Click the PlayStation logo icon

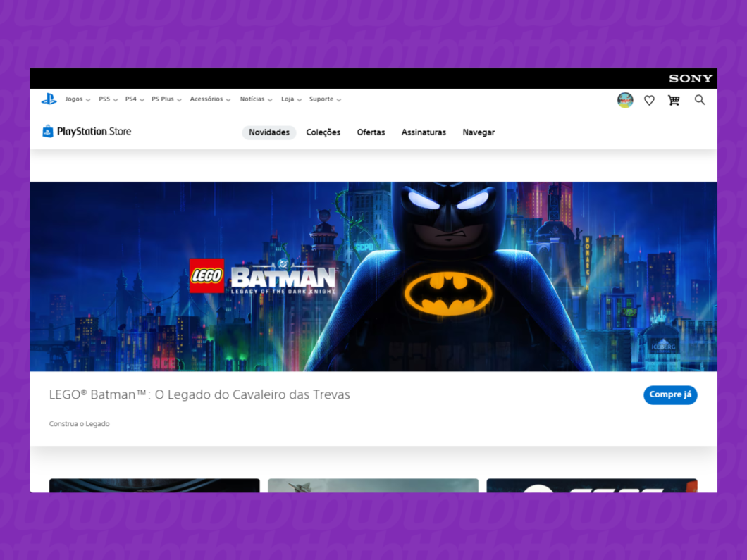(49, 99)
